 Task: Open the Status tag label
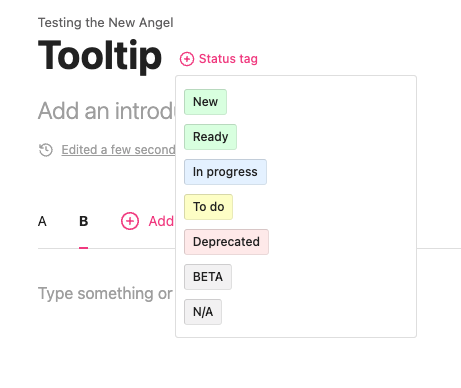click(228, 59)
